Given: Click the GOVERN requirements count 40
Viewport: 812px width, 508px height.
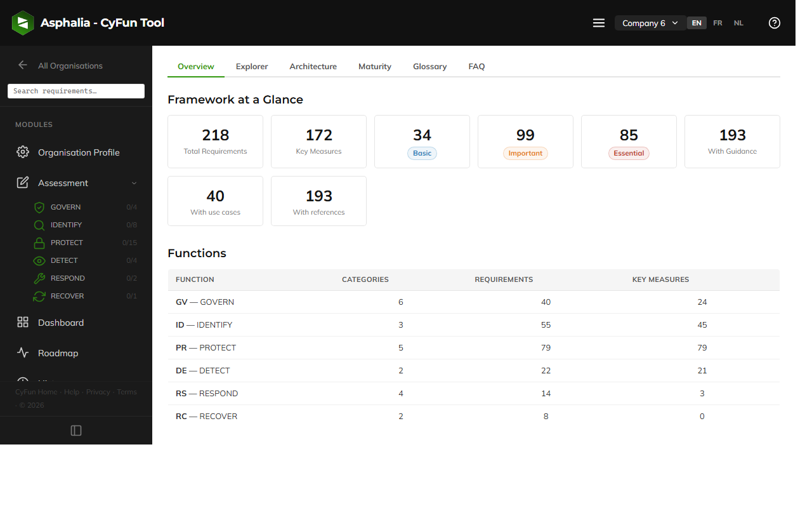Looking at the screenshot, I should [546, 302].
